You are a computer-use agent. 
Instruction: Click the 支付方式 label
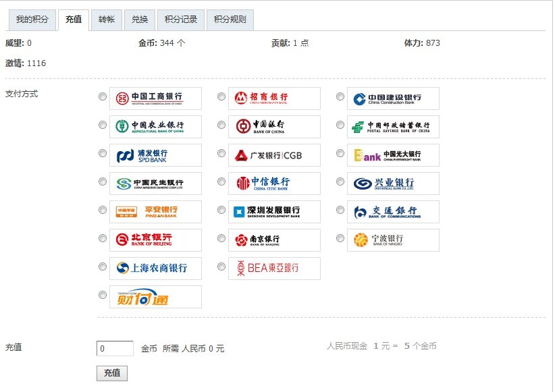22,94
